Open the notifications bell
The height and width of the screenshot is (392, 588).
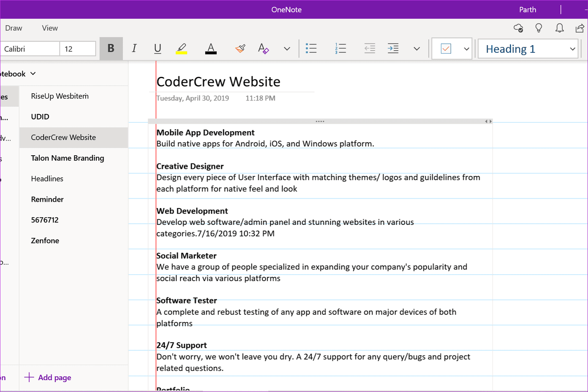coord(559,28)
